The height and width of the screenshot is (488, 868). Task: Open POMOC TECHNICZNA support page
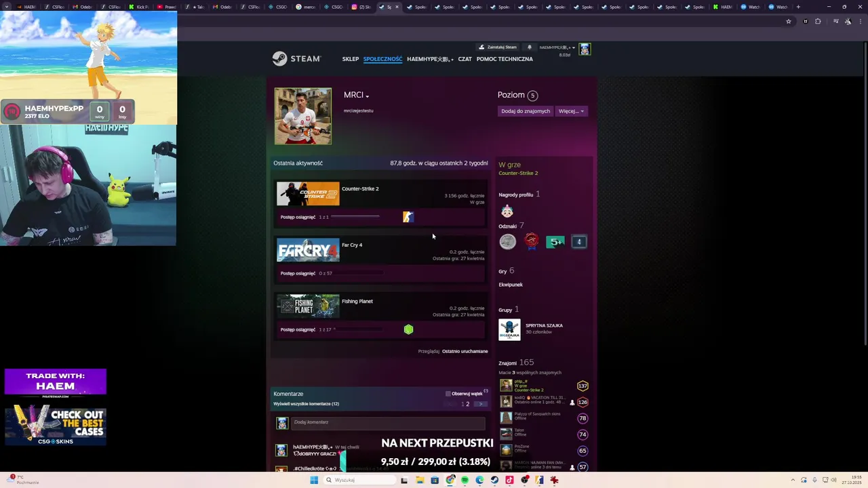pos(505,59)
